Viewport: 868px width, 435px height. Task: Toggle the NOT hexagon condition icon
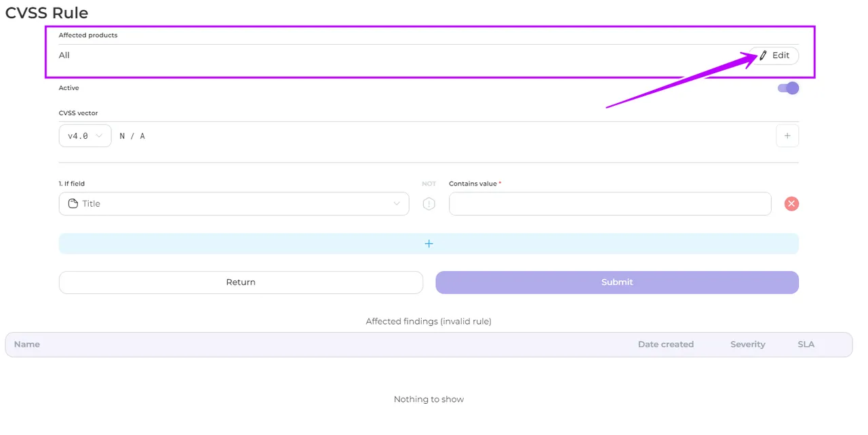pyautogui.click(x=429, y=204)
